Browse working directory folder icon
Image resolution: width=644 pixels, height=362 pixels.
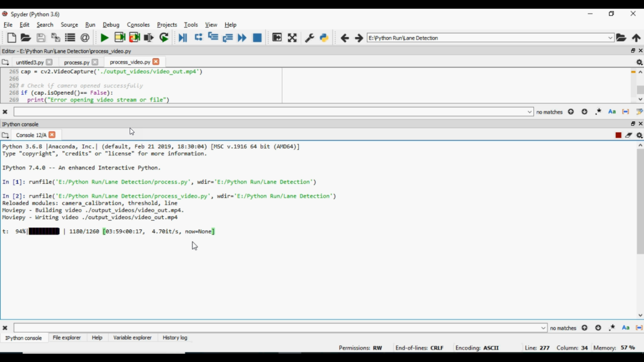point(621,38)
